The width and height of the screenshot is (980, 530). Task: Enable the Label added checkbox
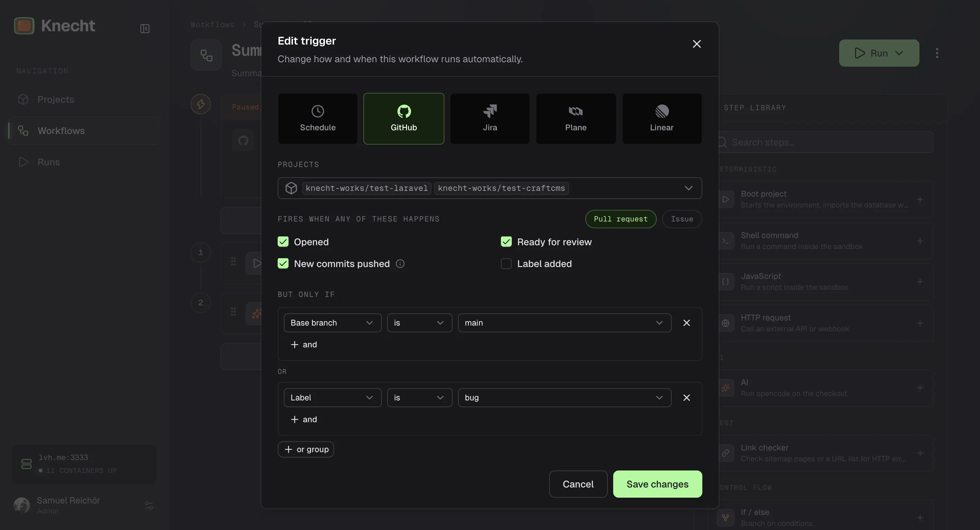tap(506, 264)
